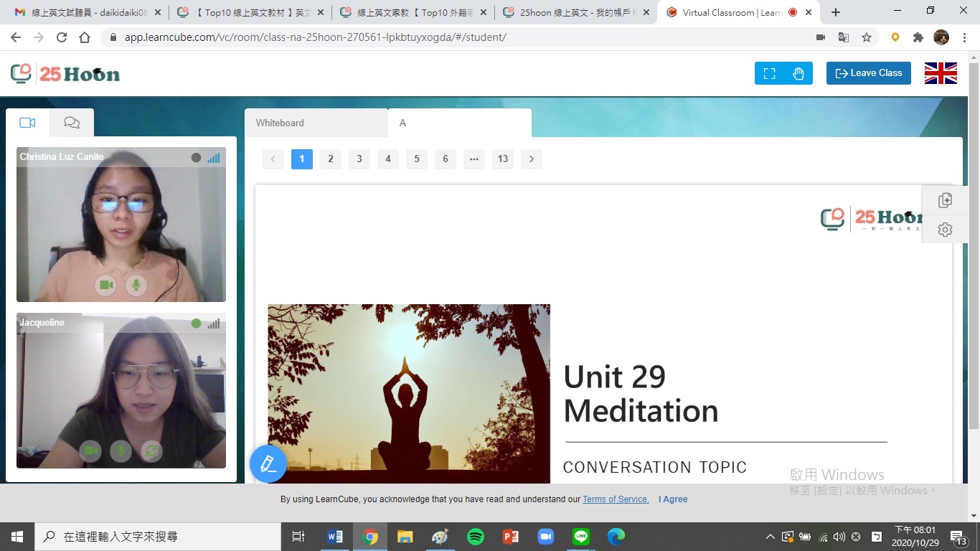Open the chat panel tab
This screenshot has height=551, width=980.
pyautogui.click(x=72, y=123)
